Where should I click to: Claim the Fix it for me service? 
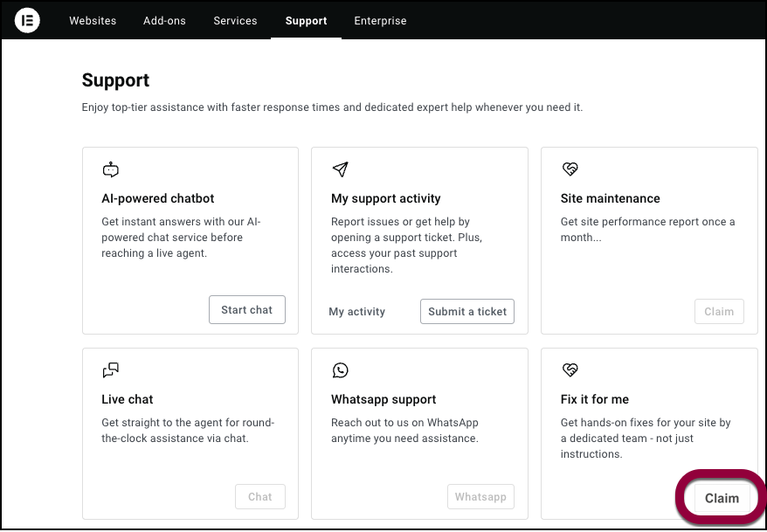(x=722, y=498)
